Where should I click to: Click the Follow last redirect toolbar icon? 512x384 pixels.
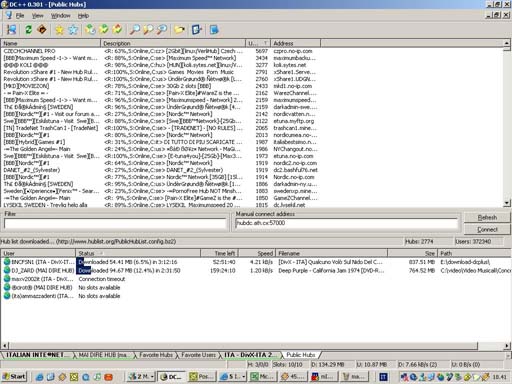(x=42, y=30)
